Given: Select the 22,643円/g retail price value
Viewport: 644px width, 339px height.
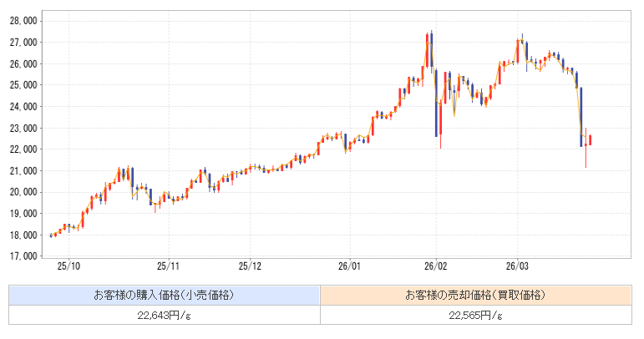Looking at the screenshot, I should click(164, 315).
